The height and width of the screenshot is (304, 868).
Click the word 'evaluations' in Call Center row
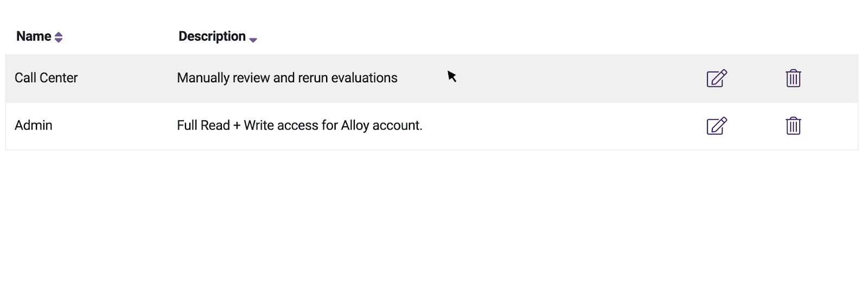click(364, 78)
